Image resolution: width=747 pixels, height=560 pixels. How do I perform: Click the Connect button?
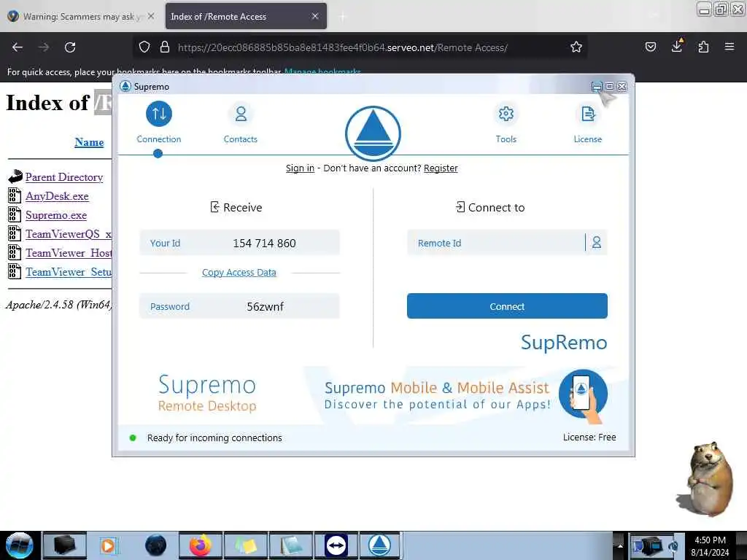click(x=507, y=306)
